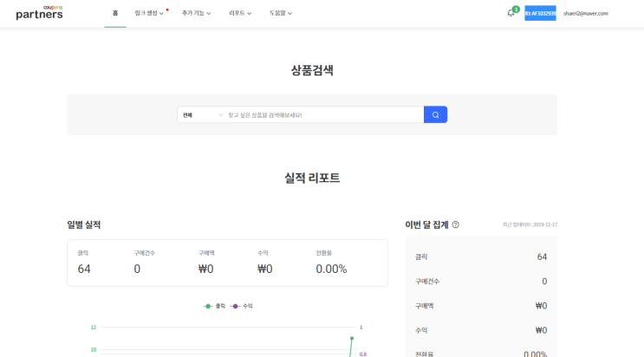Click the daily 수익 value ₩0
This screenshot has width=644, height=357.
point(265,269)
